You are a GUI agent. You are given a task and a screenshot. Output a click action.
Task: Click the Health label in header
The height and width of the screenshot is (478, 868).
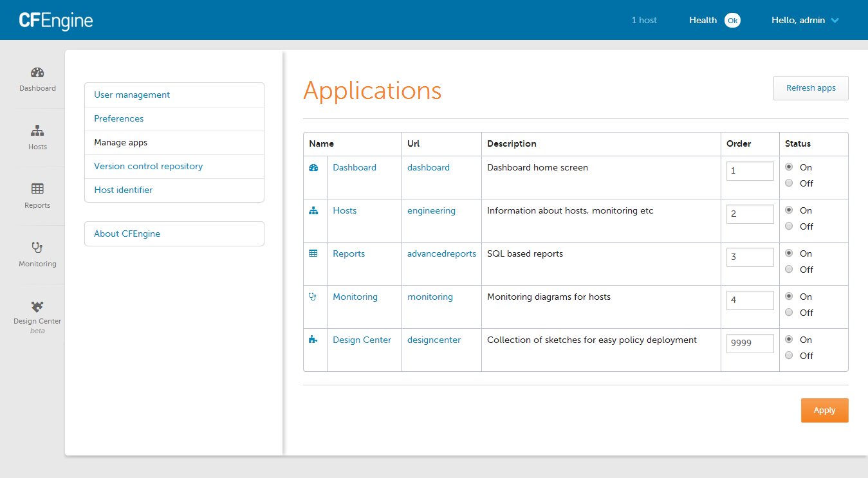coord(703,21)
